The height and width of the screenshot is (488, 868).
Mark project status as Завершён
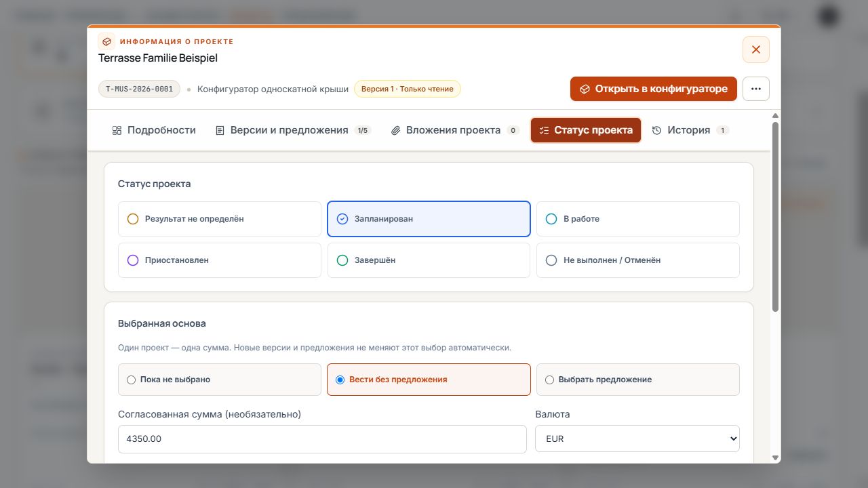coord(429,260)
